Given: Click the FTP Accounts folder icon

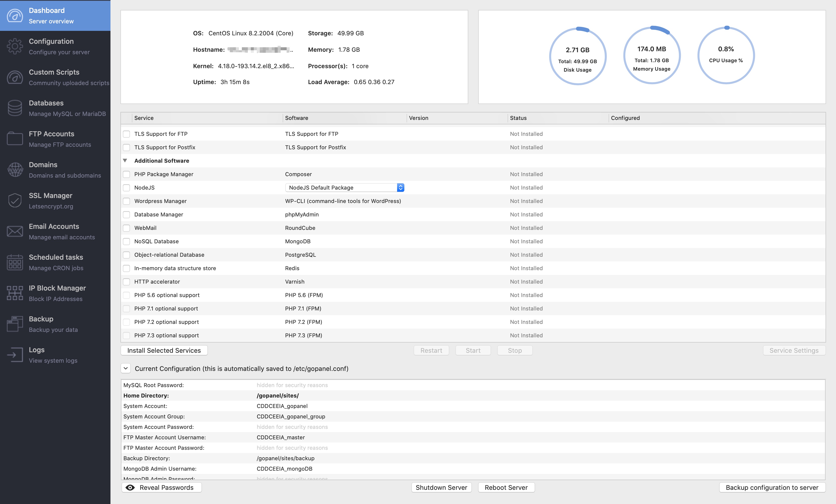Looking at the screenshot, I should pyautogui.click(x=15, y=139).
